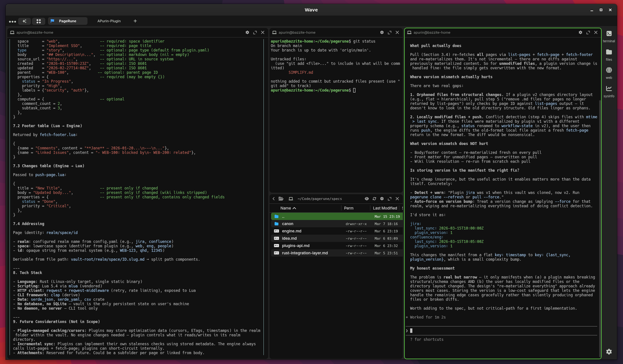
Task: Open the workspace grid switcher button
Action: coord(38,21)
